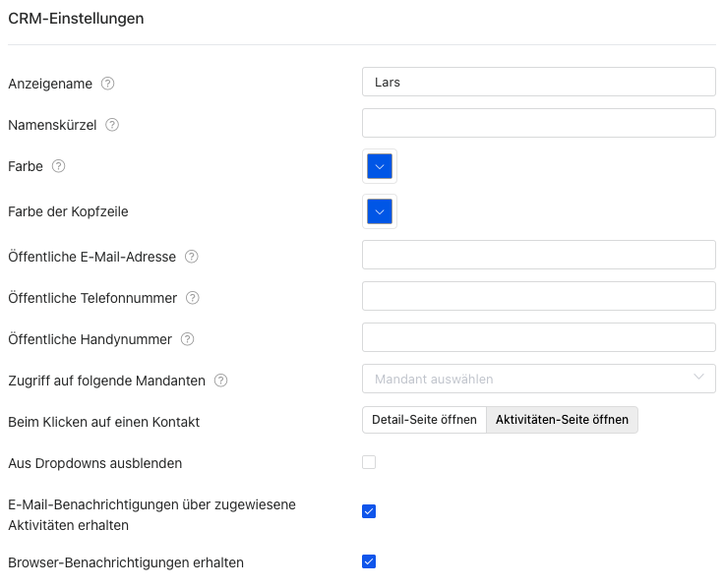Click the Farbe help question mark
Screen dimensions: 724x588
pos(59,166)
